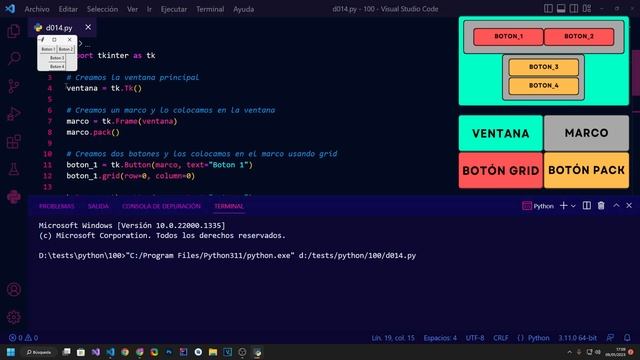This screenshot has height=360, width=640.
Task: Kill the terminal with the trash icon
Action: 601,206
